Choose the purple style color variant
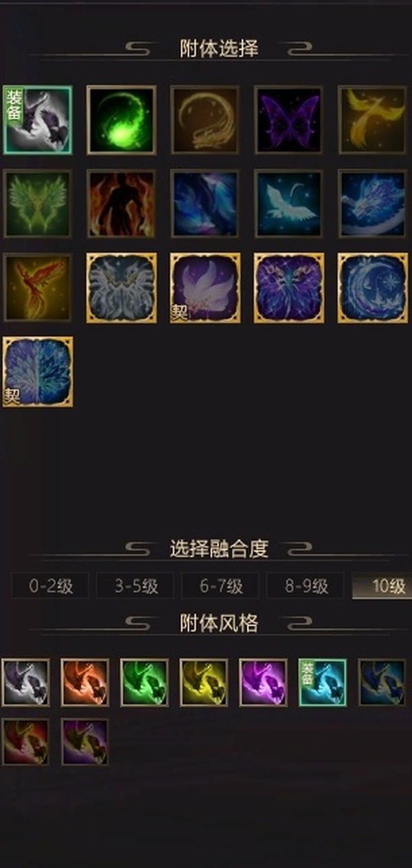 click(x=264, y=682)
